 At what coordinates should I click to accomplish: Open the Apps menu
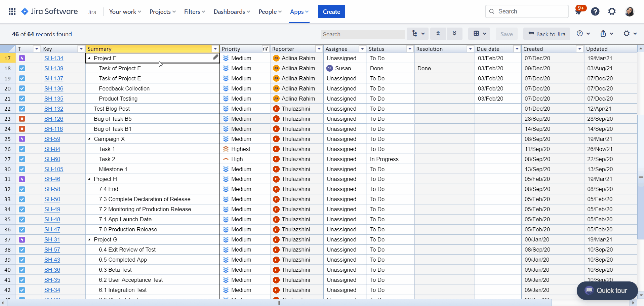[299, 11]
